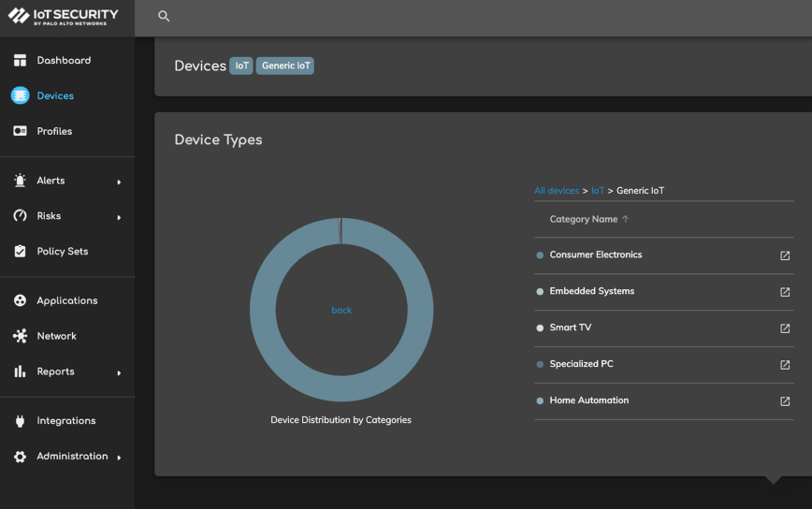Open the Dashboard menu item
This screenshot has height=509, width=812.
pos(64,61)
